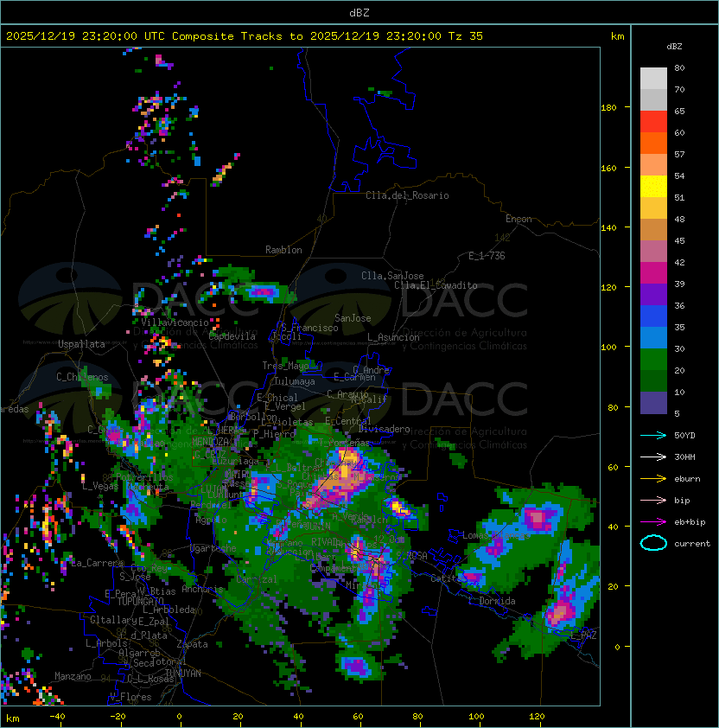Image resolution: width=719 pixels, height=728 pixels.
Task: Click the V_Flores place label
Action: point(130,697)
